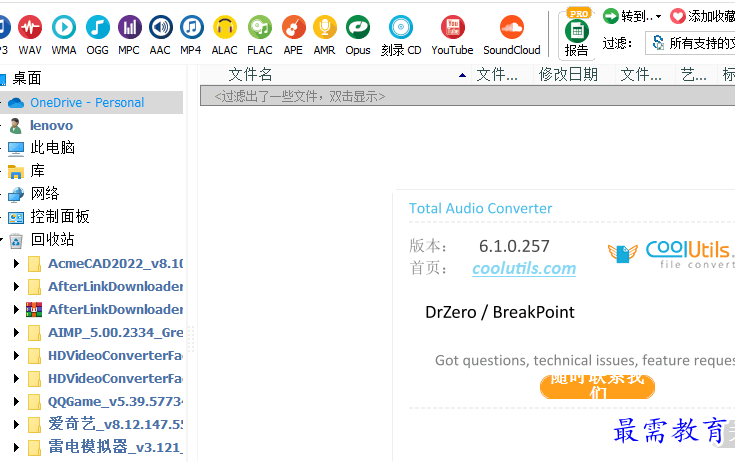Click the filtered files notice row
Screen dimensions: 735x462
[x=467, y=96]
